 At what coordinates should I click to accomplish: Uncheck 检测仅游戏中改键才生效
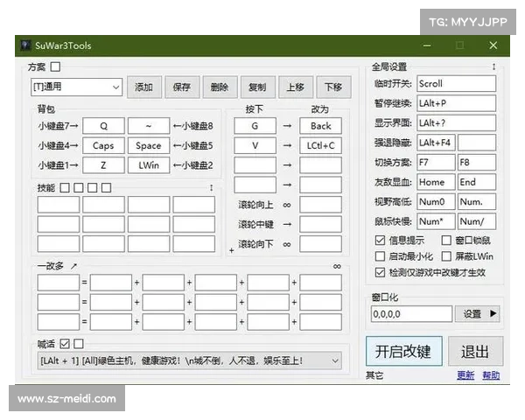point(380,272)
